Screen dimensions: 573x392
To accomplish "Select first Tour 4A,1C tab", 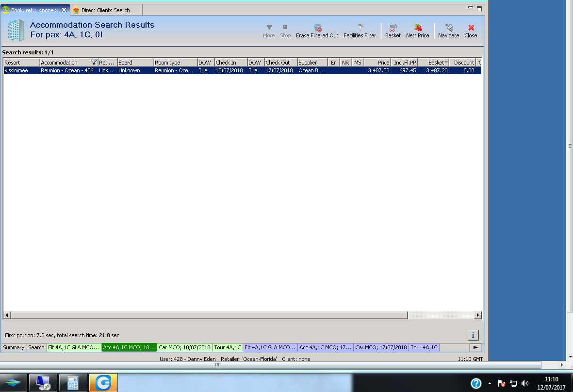I will (x=227, y=347).
